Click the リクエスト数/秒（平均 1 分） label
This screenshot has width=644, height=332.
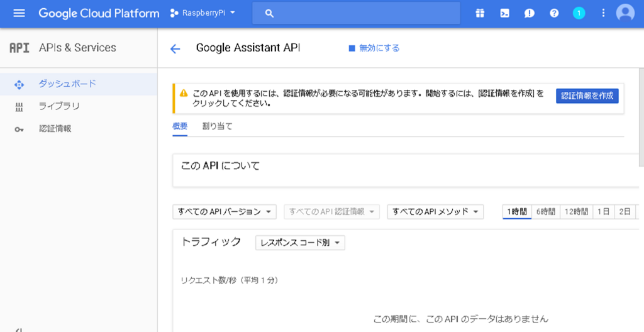(230, 280)
